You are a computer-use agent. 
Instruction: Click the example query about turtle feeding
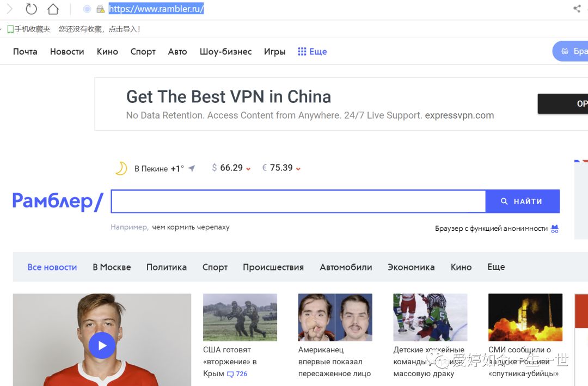191,227
